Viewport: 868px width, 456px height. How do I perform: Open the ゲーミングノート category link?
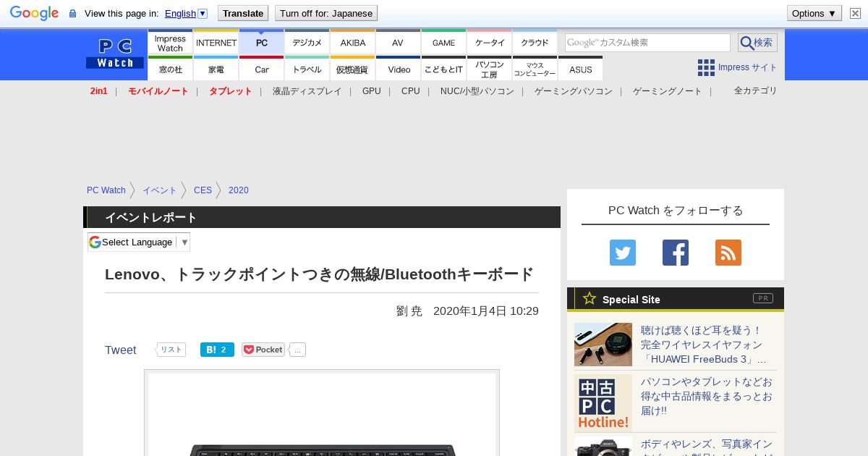pos(667,91)
